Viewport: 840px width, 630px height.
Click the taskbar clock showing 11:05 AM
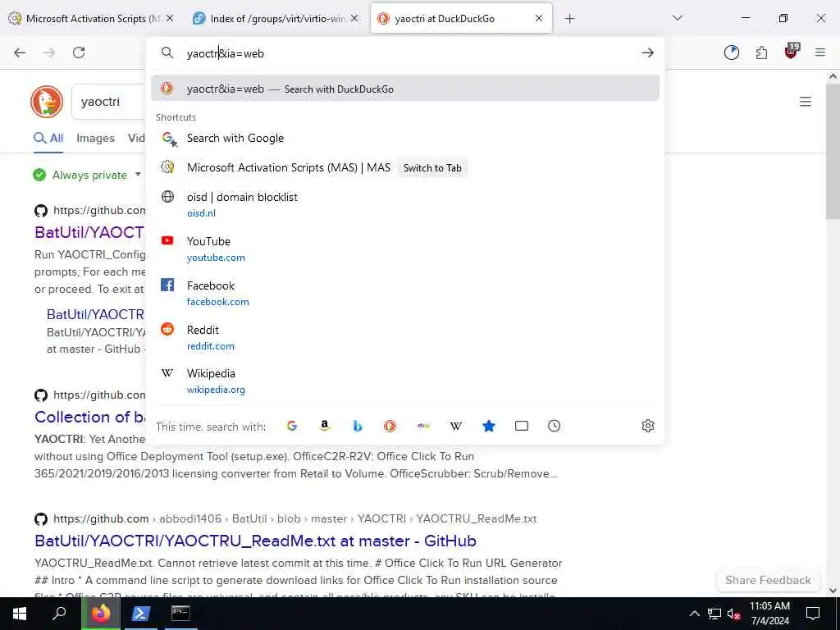coord(769,614)
